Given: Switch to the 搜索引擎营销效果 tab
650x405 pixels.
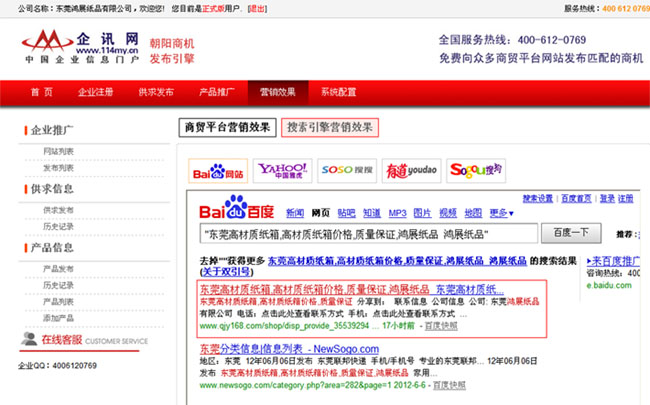Looking at the screenshot, I should pos(330,128).
